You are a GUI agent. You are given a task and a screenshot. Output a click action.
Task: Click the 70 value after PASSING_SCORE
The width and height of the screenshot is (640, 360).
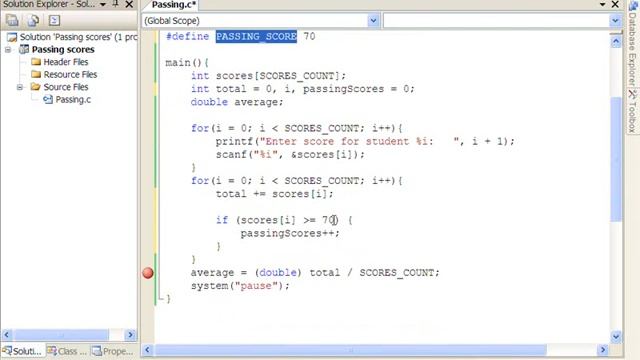(x=309, y=36)
